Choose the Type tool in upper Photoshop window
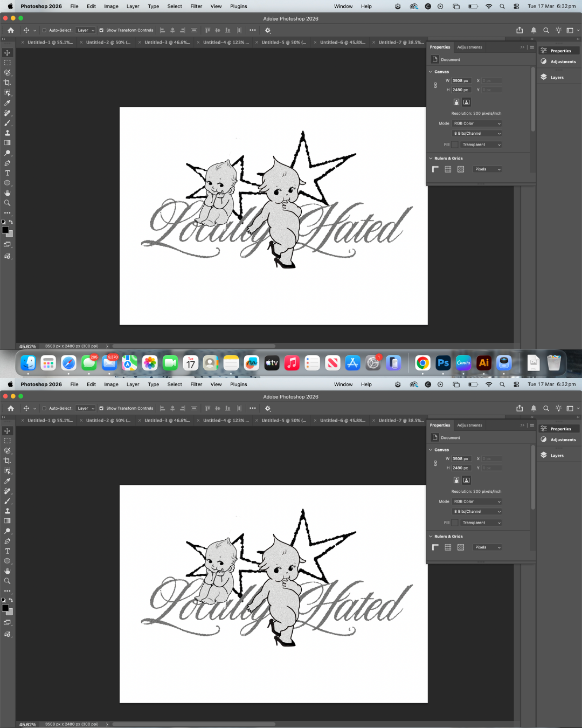 (x=7, y=173)
